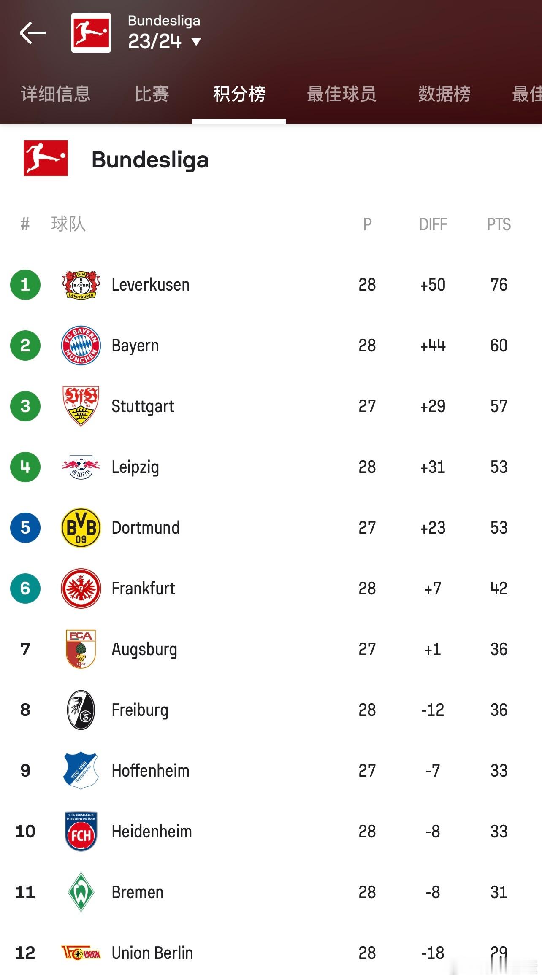Tap the back arrow icon
542x980 pixels.
tap(33, 33)
